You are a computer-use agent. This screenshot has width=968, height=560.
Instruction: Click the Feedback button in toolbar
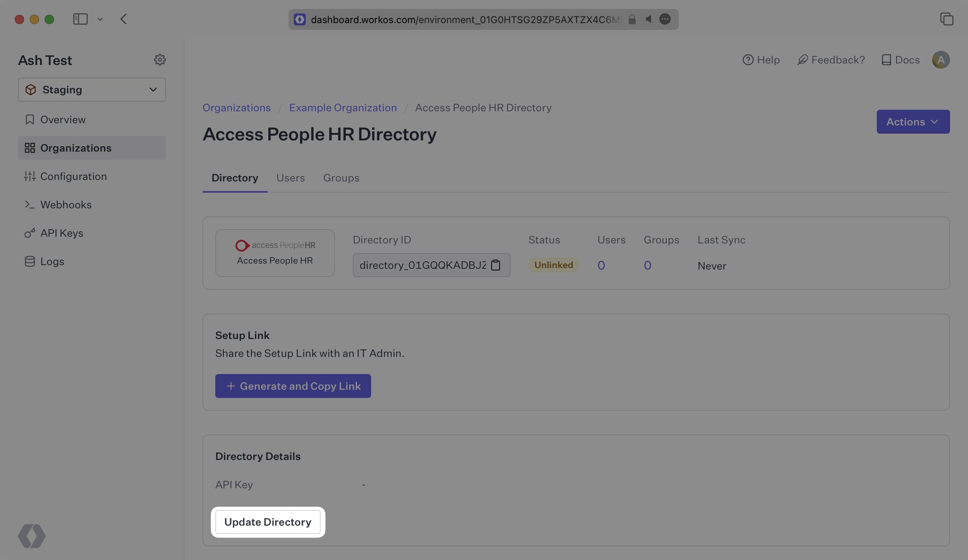pyautogui.click(x=830, y=59)
